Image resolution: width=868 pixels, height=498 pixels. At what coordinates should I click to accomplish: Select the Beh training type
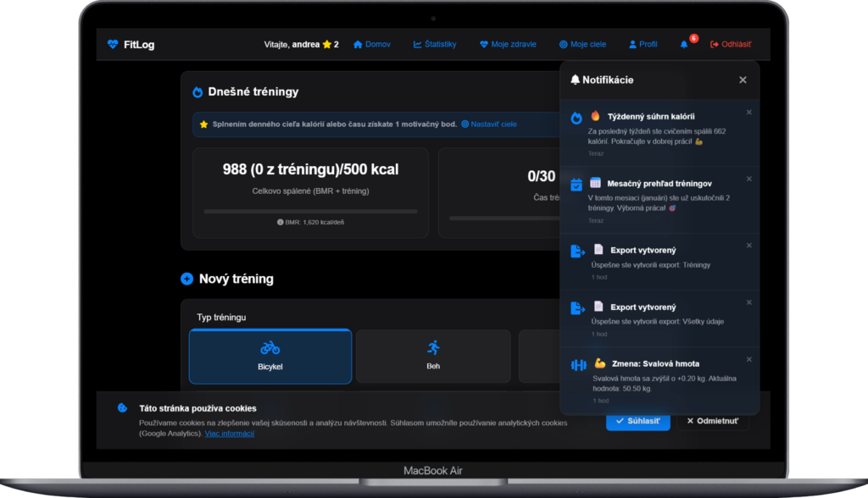(433, 356)
